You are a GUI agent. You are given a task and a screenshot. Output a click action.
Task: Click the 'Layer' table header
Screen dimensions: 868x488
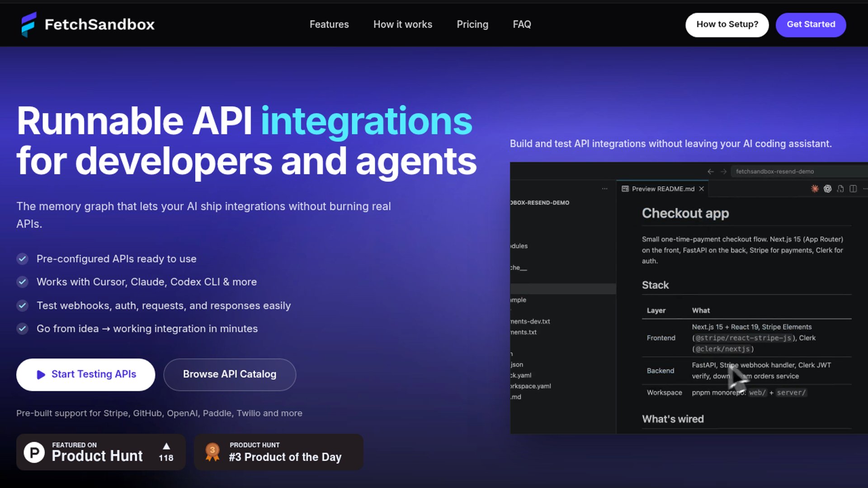(x=656, y=310)
